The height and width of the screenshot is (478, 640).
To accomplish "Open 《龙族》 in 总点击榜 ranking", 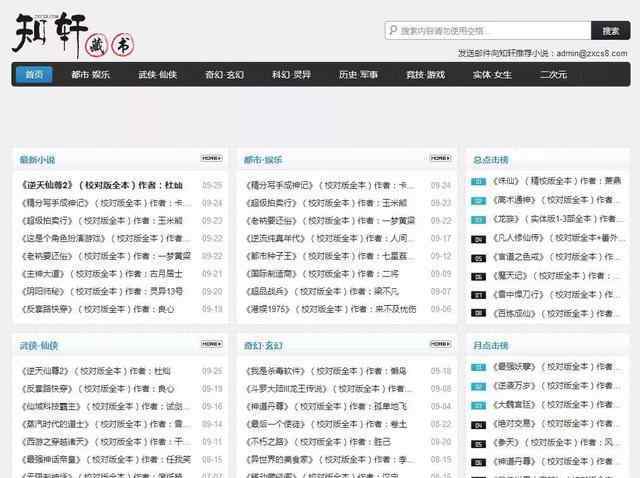I will point(557,219).
